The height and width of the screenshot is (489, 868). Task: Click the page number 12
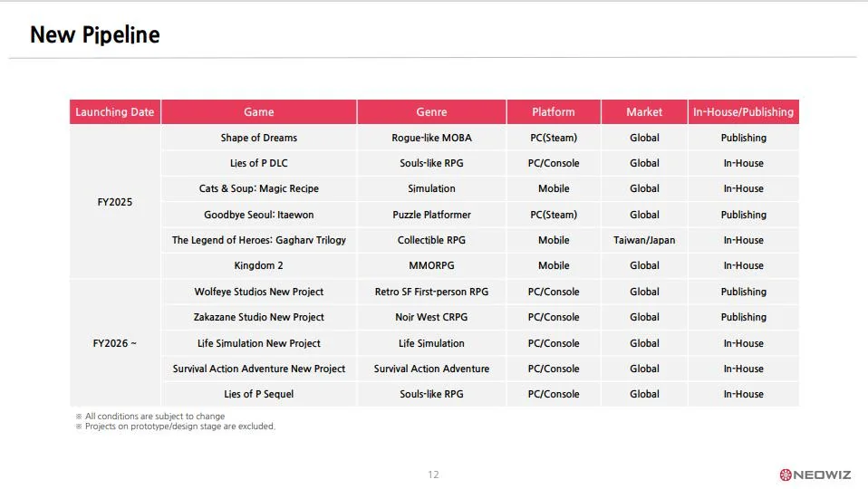[x=433, y=475]
